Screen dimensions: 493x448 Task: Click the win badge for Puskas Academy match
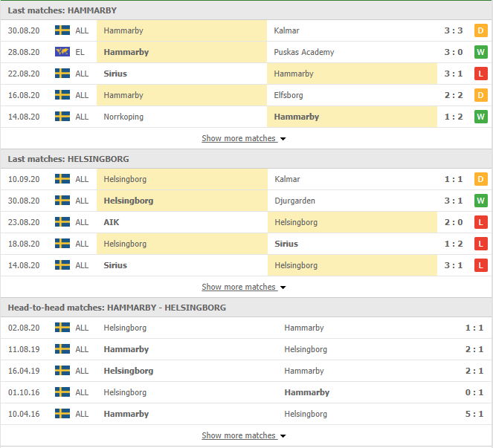481,52
